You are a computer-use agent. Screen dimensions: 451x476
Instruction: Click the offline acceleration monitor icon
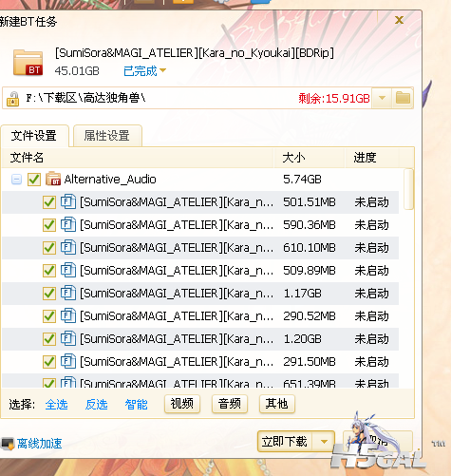point(8,444)
